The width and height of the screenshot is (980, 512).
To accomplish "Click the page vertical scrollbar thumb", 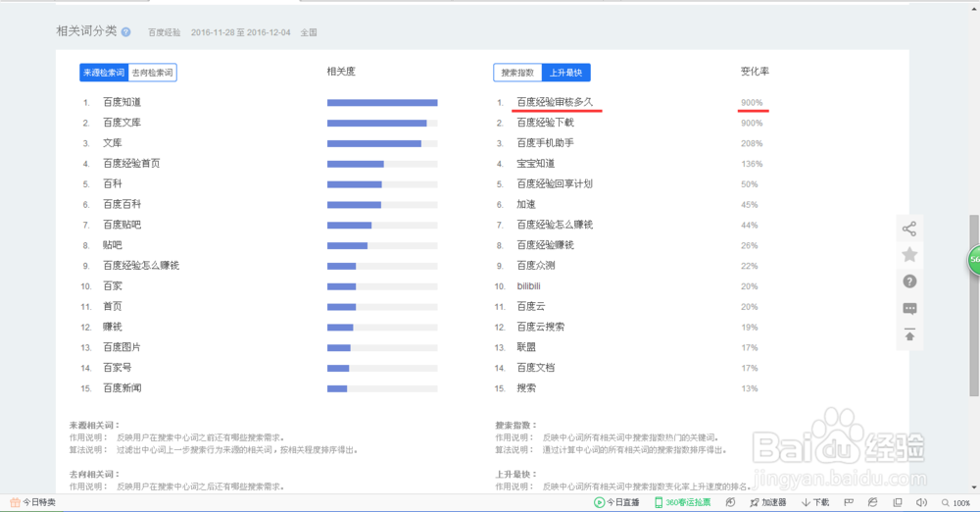I will (x=974, y=305).
